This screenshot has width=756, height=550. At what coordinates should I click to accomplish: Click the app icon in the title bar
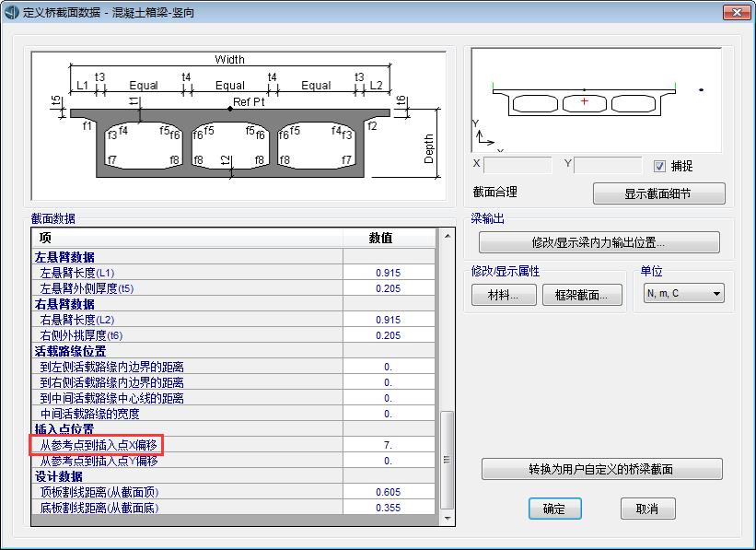[12, 13]
